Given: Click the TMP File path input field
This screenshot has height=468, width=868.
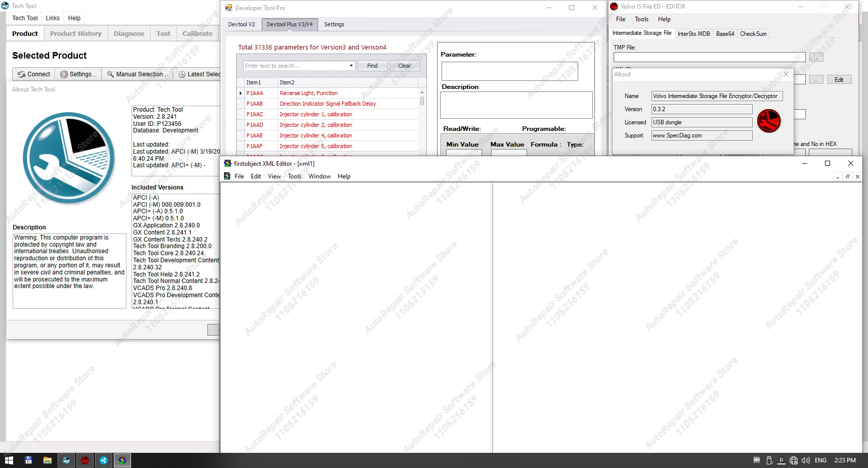Looking at the screenshot, I should tap(709, 57).
